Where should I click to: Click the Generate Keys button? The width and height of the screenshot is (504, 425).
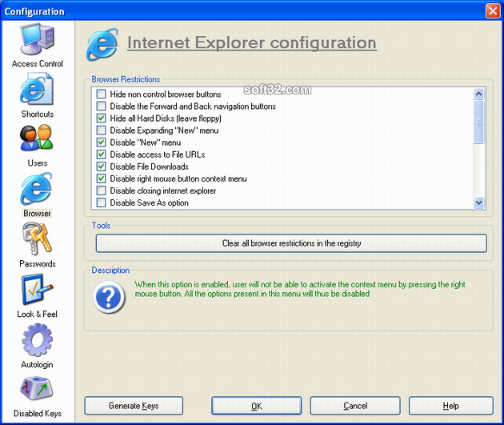click(134, 406)
